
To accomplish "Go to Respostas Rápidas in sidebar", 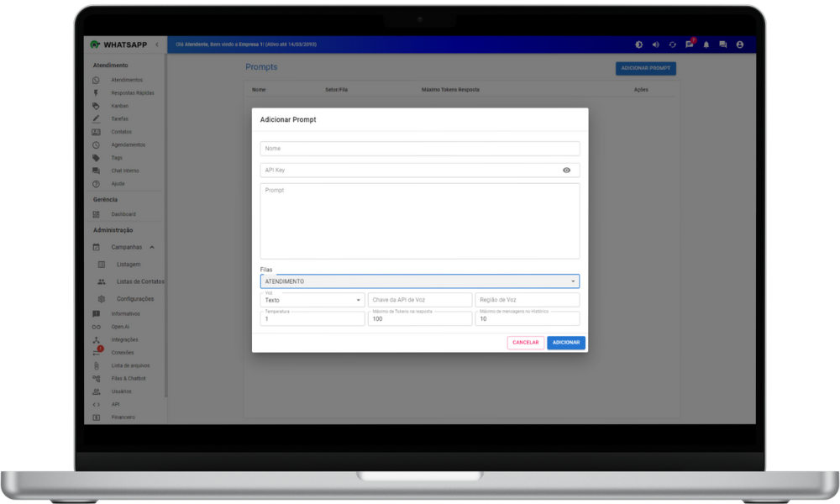I will [x=132, y=92].
